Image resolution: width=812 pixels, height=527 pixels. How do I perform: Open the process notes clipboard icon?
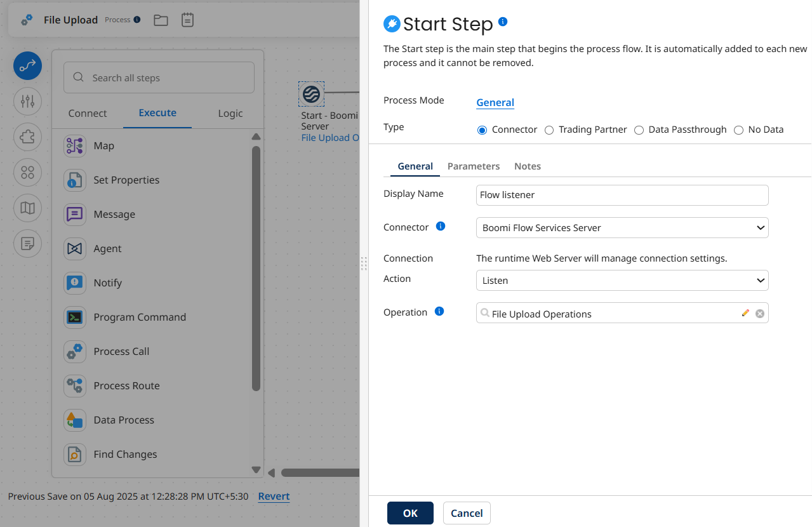(x=187, y=20)
